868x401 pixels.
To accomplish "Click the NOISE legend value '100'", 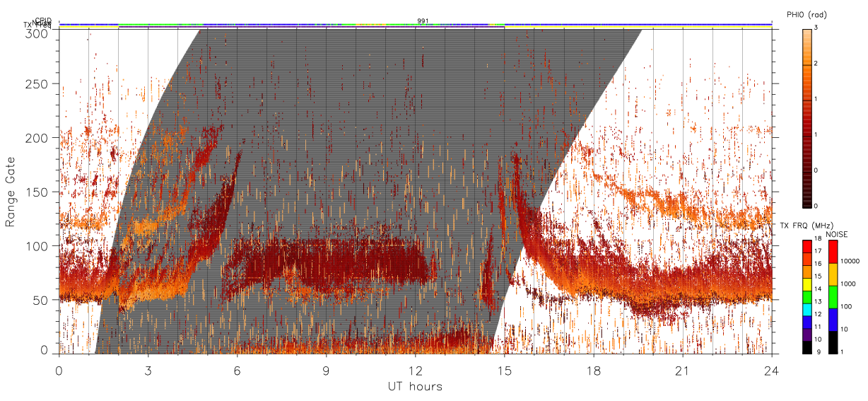I will (847, 306).
